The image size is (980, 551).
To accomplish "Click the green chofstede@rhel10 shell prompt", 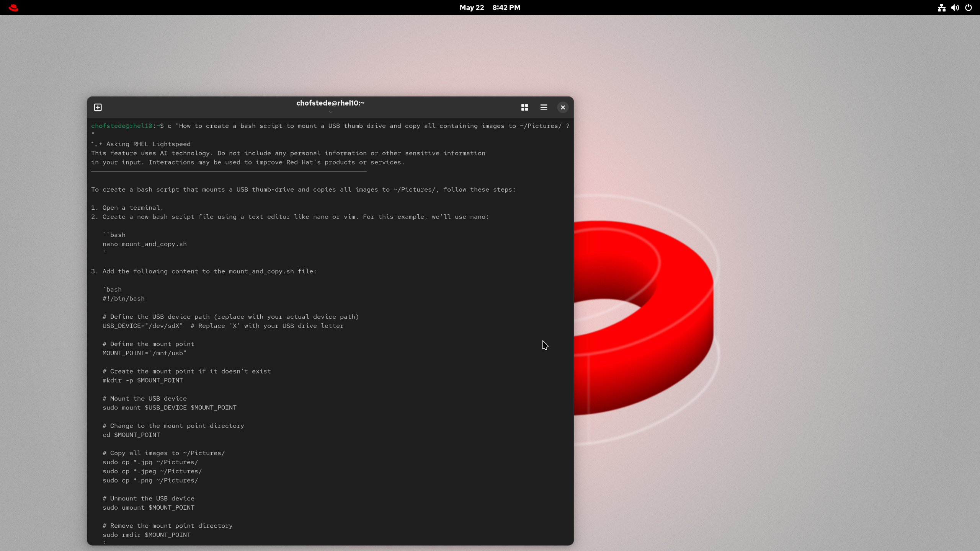I will tap(121, 126).
